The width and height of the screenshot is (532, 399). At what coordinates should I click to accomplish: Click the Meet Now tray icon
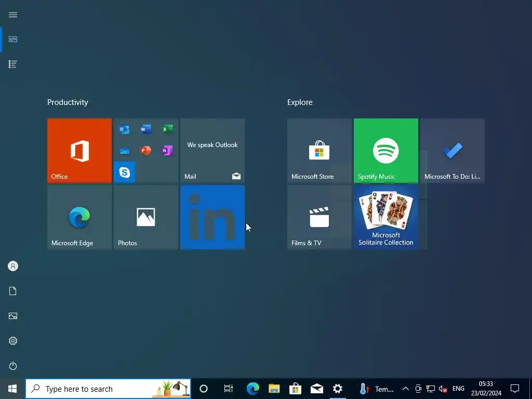(x=418, y=389)
